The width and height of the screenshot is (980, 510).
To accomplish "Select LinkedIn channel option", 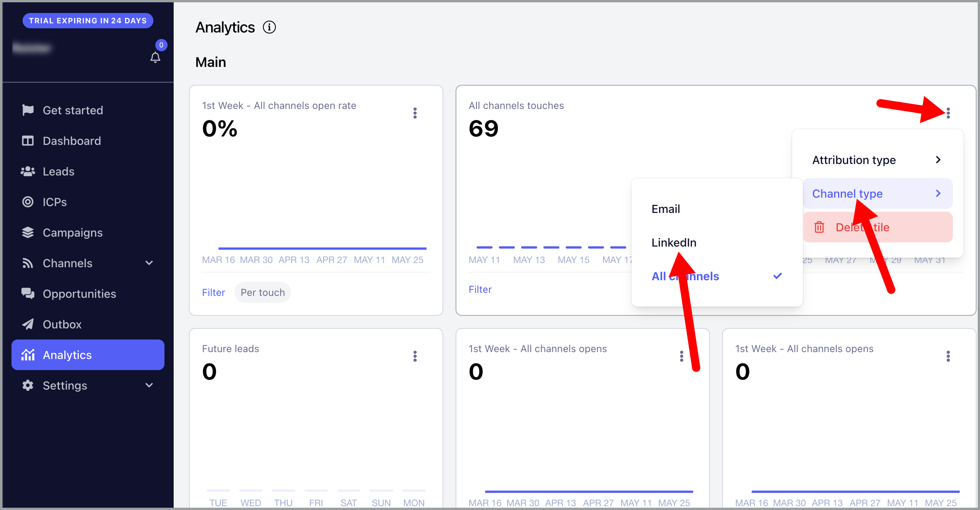I will pos(717,243).
